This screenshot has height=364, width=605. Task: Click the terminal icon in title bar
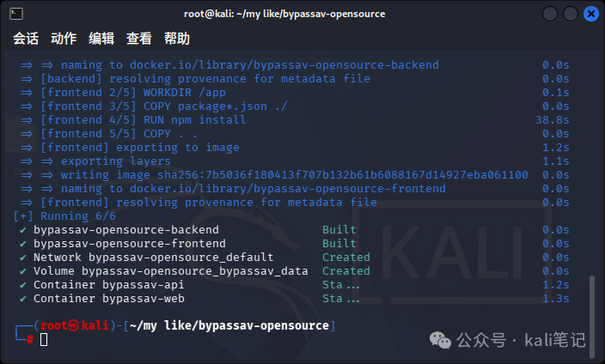click(x=16, y=14)
